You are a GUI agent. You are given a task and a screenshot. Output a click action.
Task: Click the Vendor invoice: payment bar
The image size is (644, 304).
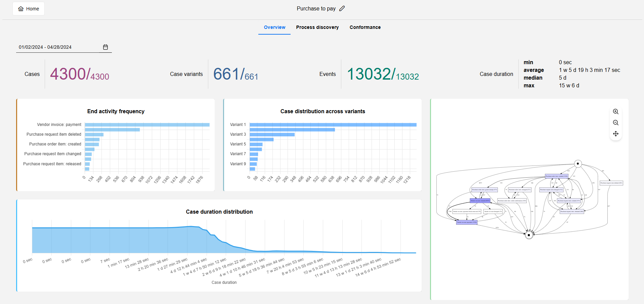147,125
